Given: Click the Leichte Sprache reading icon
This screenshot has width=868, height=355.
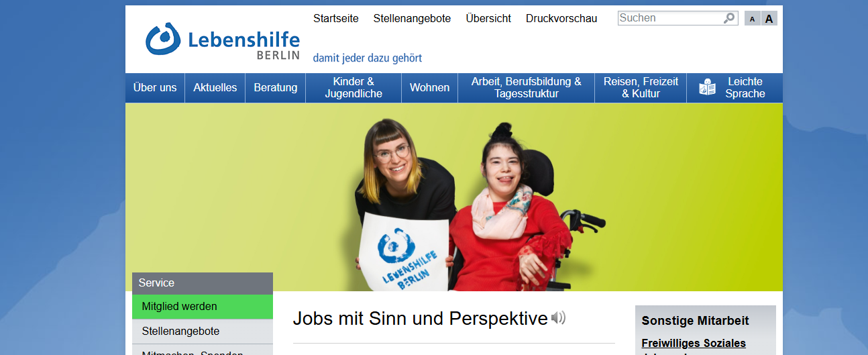Looking at the screenshot, I should [x=707, y=87].
